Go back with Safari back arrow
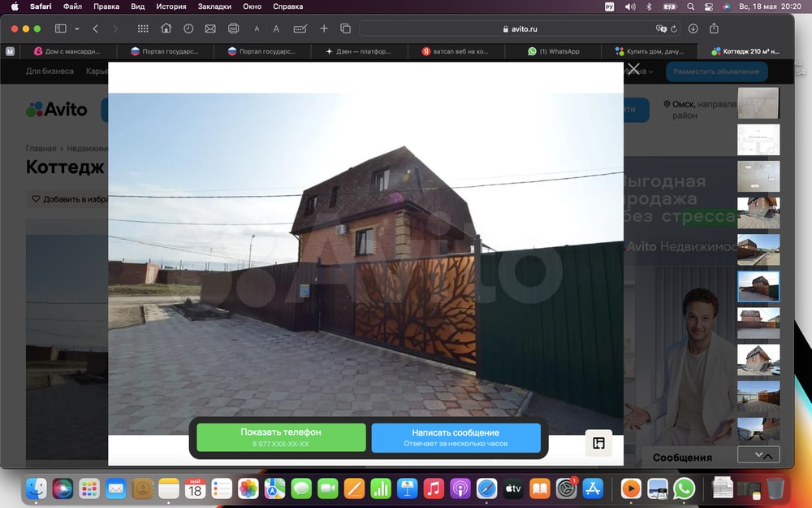 click(95, 28)
